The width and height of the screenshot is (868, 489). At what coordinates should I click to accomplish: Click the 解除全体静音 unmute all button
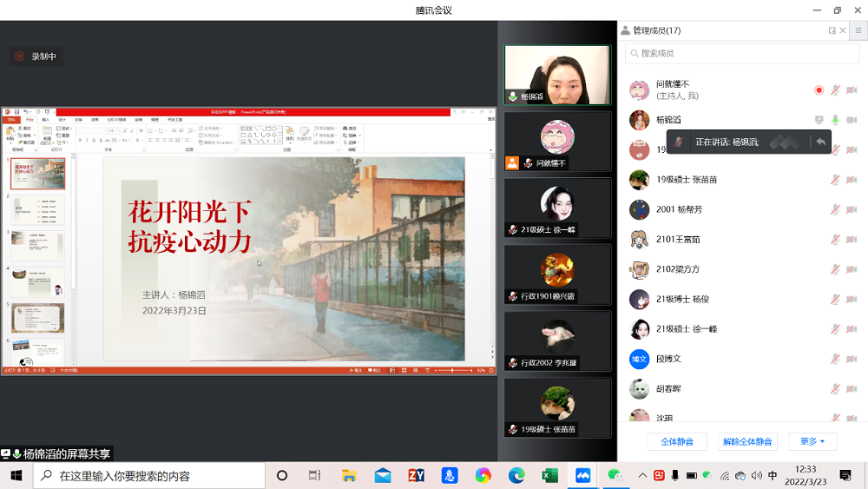point(747,441)
